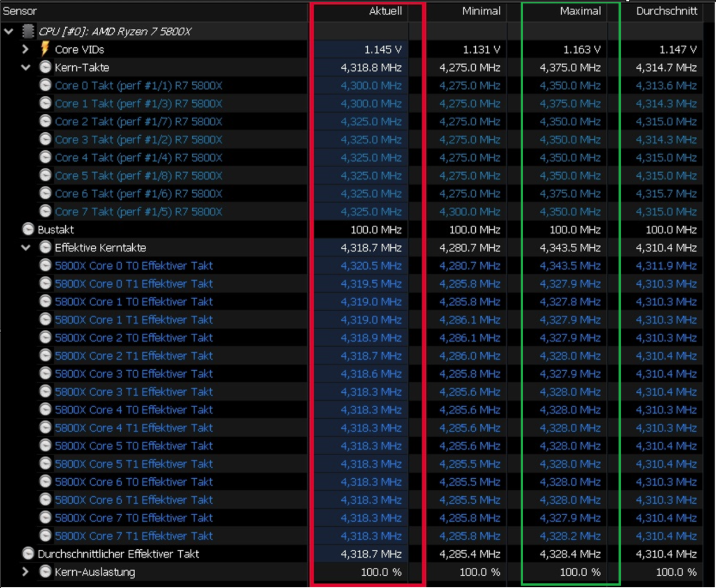This screenshot has width=716, height=588.
Task: Click the icon for Core 6 T1 Effektiver Takt
Action: click(45, 500)
